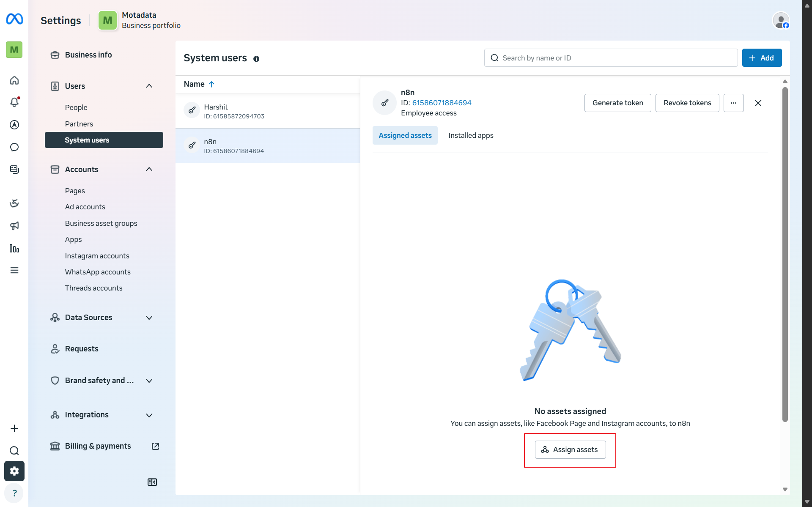Open the help question mark icon
The image size is (812, 507).
[x=14, y=493]
